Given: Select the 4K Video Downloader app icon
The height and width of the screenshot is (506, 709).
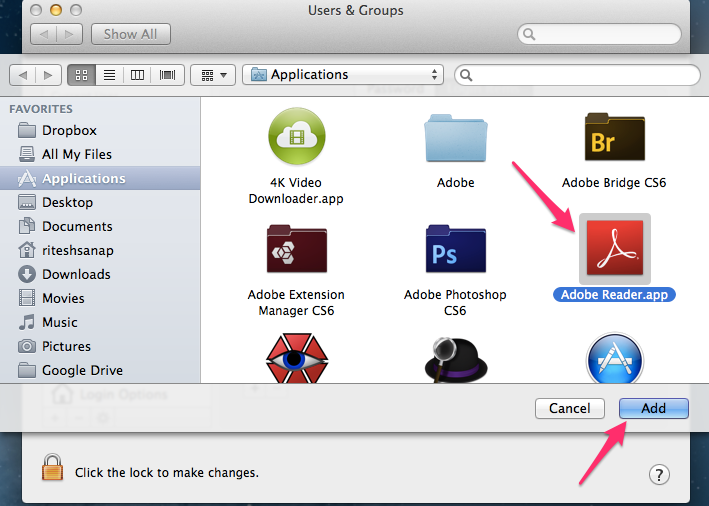Looking at the screenshot, I should click(x=296, y=136).
